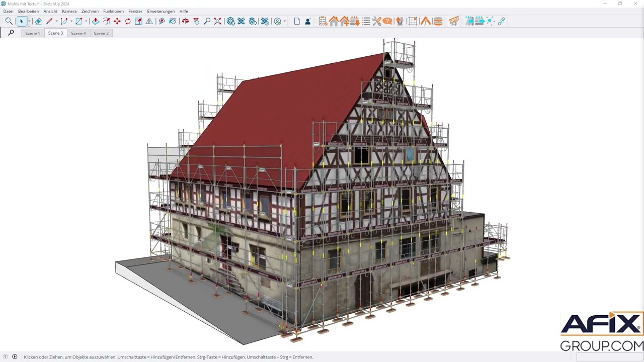Open the Kamera menu
This screenshot has height=362, width=644.
click(69, 11)
